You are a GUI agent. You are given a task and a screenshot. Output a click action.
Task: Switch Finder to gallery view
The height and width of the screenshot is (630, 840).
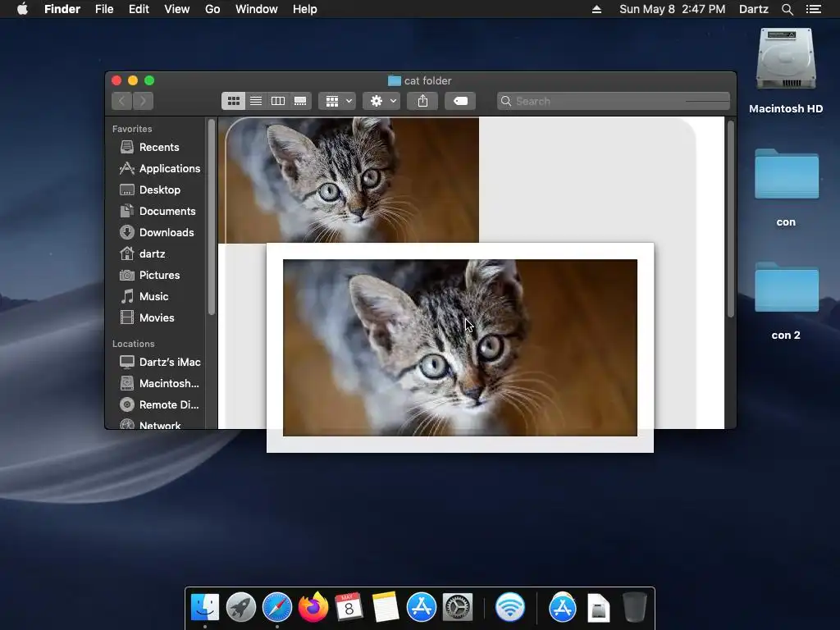[300, 101]
